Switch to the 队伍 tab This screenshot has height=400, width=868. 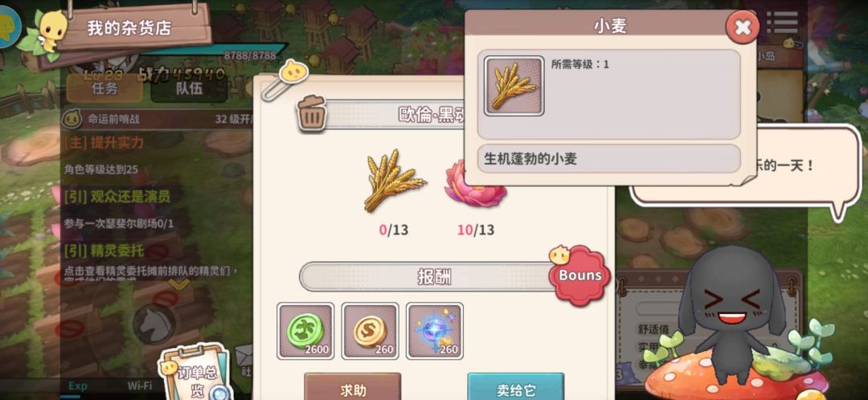pos(190,88)
